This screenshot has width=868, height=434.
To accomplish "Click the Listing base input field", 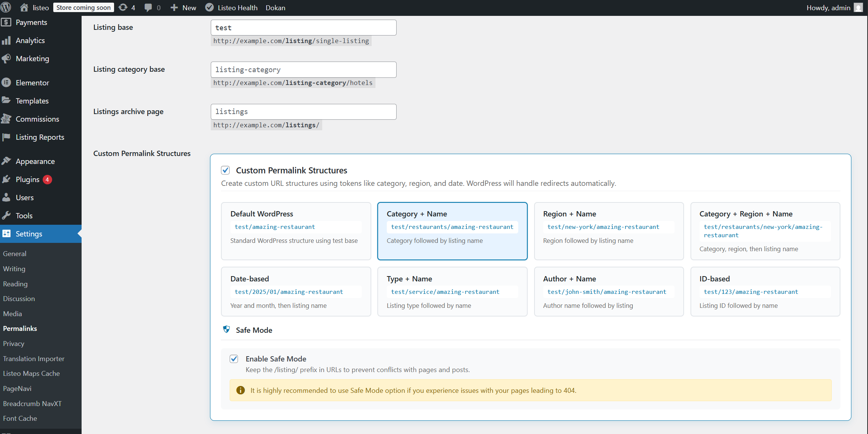I will pyautogui.click(x=303, y=28).
